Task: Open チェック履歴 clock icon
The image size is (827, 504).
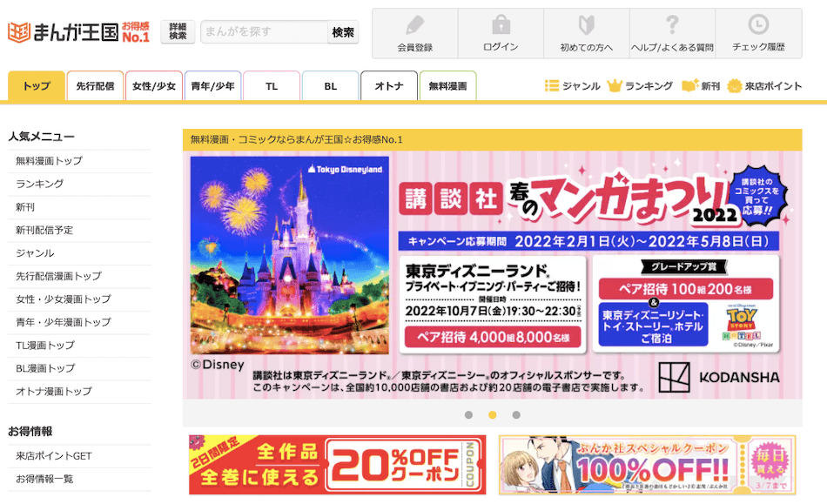Action: point(758,24)
